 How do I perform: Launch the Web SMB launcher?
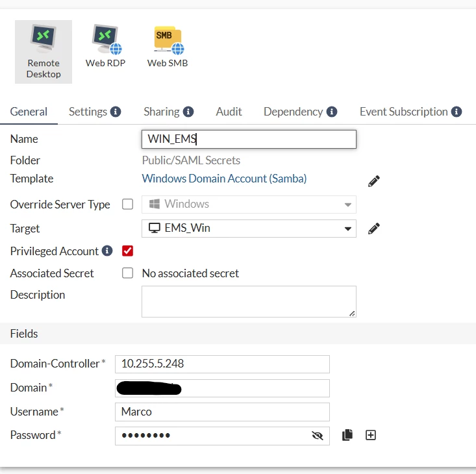coord(168,46)
